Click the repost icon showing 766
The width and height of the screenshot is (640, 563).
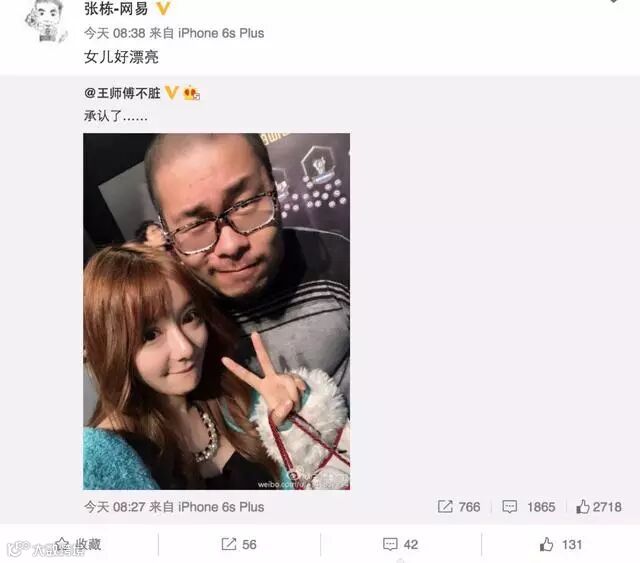pos(445,507)
